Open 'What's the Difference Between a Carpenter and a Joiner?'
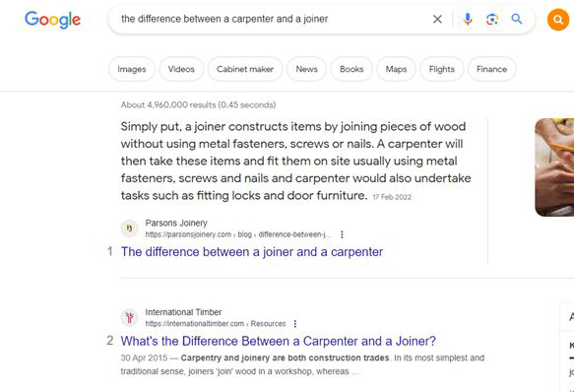Viewport: 574px width, 392px height. pos(279,341)
